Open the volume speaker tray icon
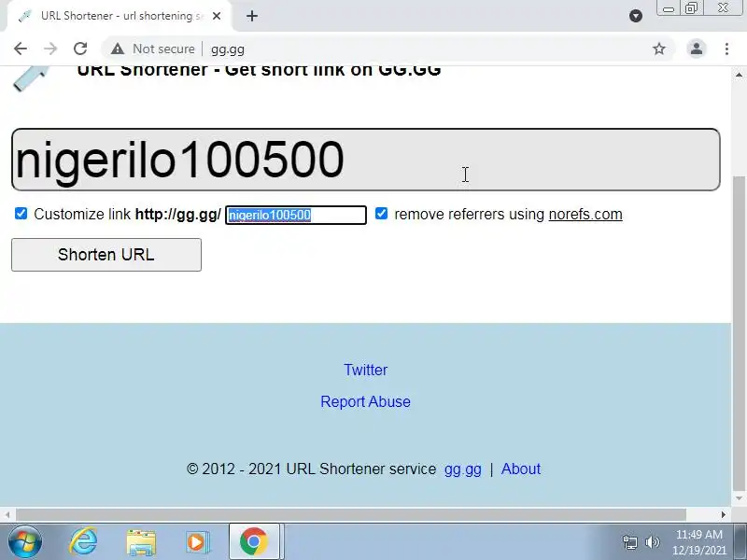This screenshot has width=747, height=560. click(652, 542)
